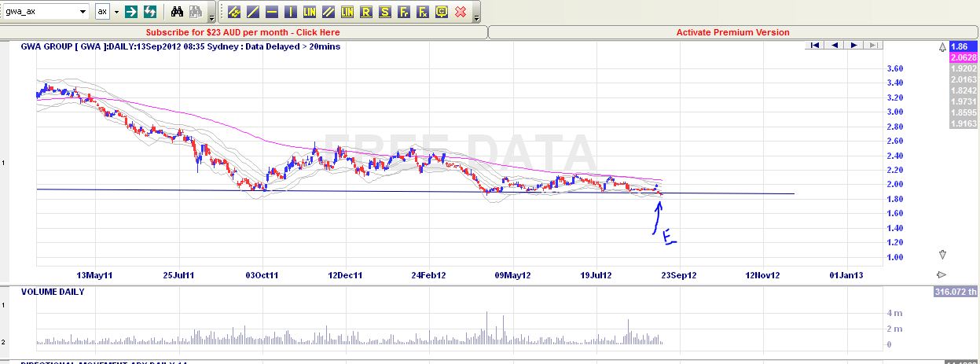Click the grey 1.9202 indicator value

pyautogui.click(x=963, y=68)
